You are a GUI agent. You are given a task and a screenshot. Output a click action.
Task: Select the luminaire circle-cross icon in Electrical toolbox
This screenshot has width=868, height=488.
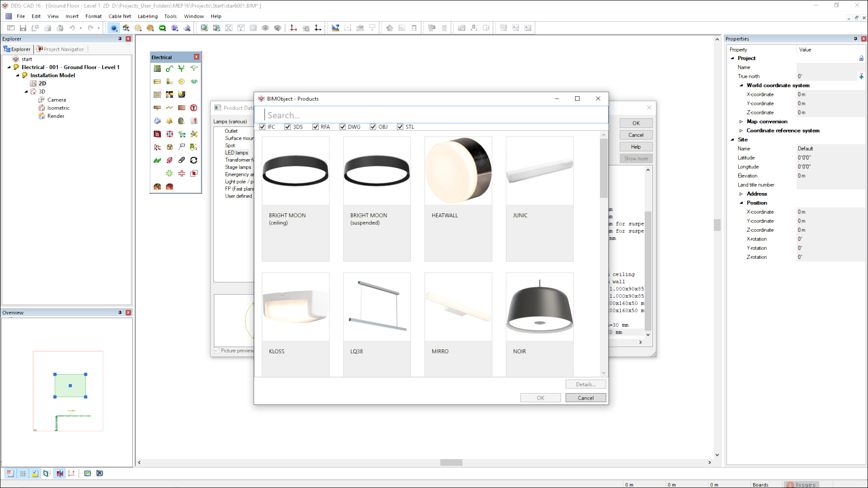[182, 82]
